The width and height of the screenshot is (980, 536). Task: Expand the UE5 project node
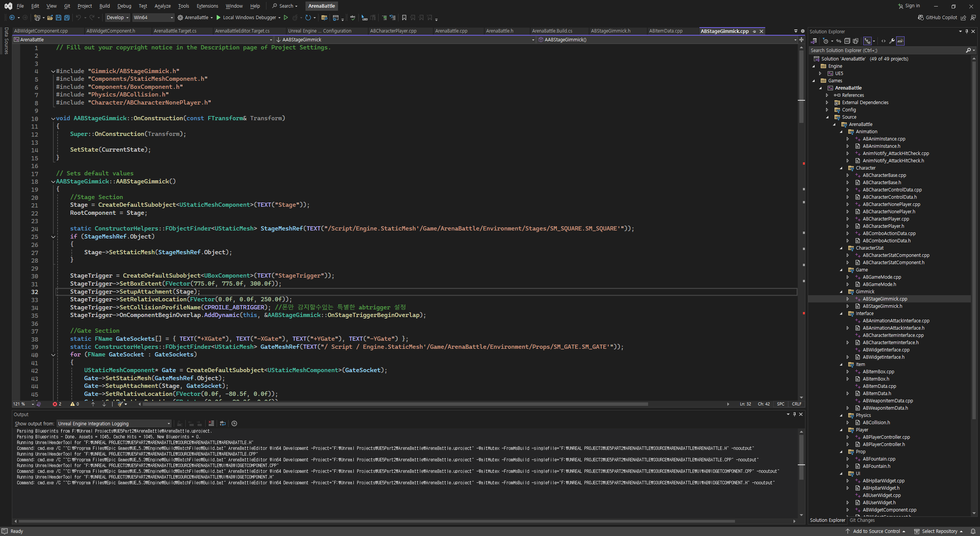pyautogui.click(x=820, y=74)
